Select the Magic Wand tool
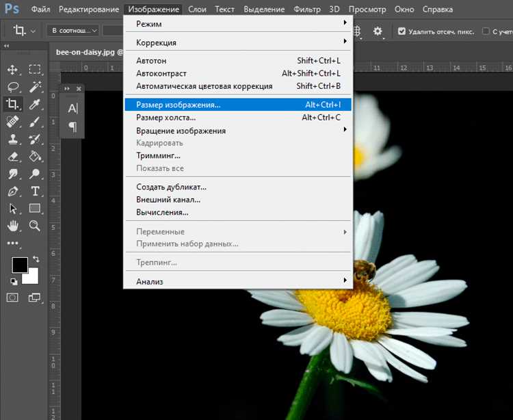The width and height of the screenshot is (513, 420). [x=35, y=87]
